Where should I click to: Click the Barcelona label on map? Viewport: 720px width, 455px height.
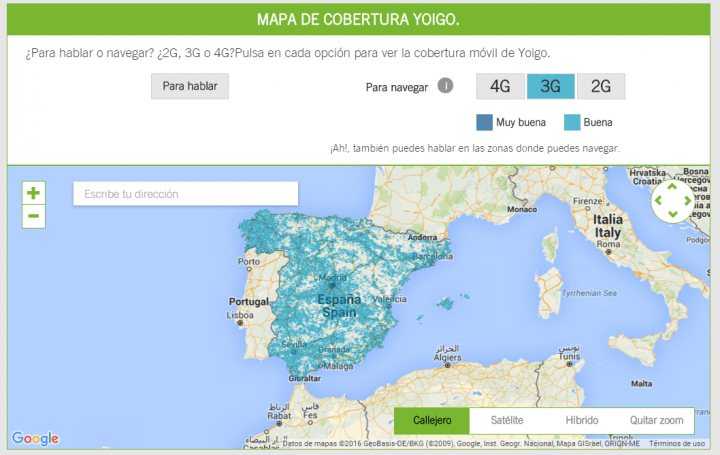click(433, 256)
